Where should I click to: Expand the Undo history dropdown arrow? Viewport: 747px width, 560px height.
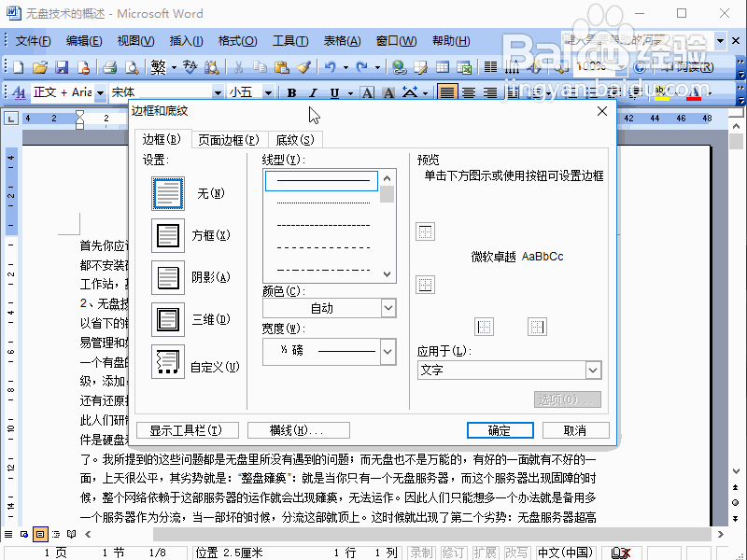(x=345, y=67)
